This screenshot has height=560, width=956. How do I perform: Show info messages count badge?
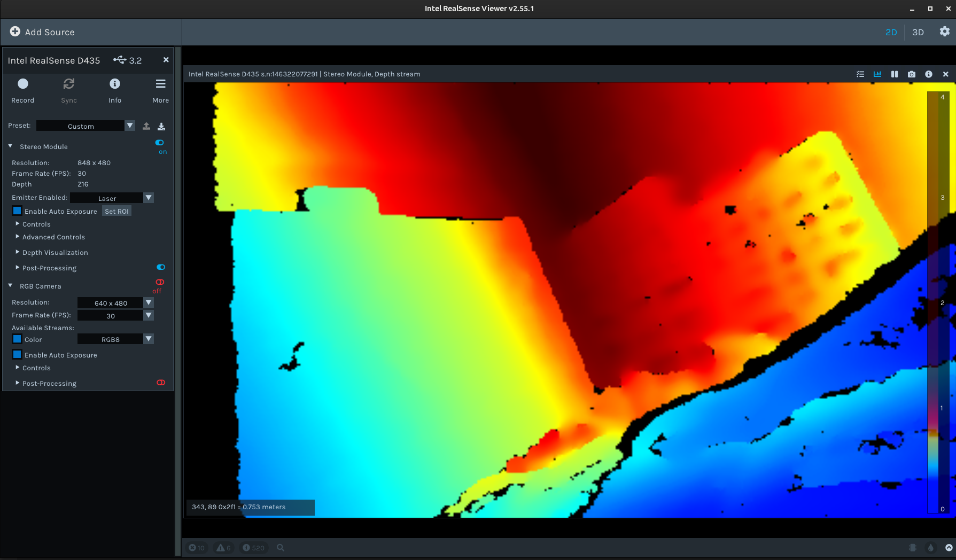coord(253,548)
